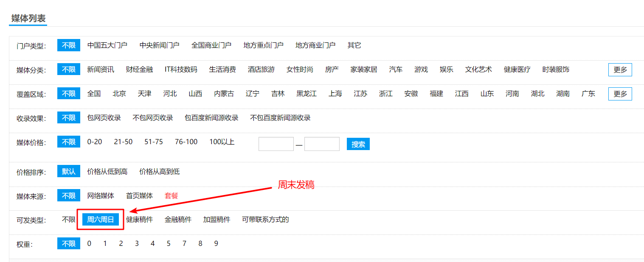Select 包网页收录 under 收录效果
Image resolution: width=644 pixels, height=262 pixels.
pyautogui.click(x=104, y=118)
